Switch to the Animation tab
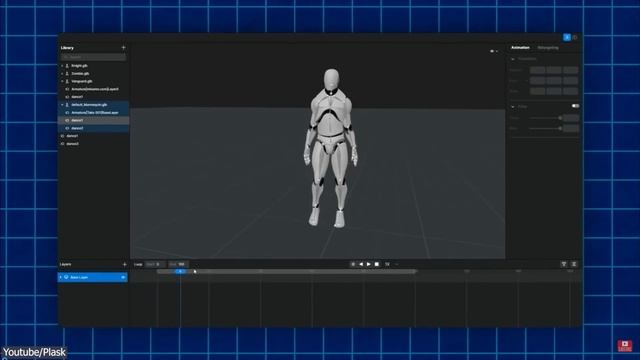Image resolution: width=640 pixels, height=360 pixels. coord(520,48)
